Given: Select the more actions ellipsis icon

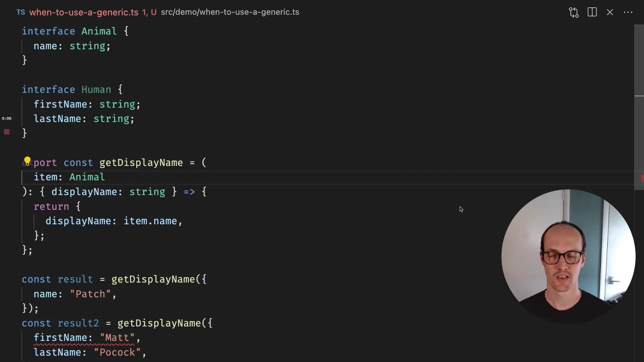Looking at the screenshot, I should (x=629, y=12).
